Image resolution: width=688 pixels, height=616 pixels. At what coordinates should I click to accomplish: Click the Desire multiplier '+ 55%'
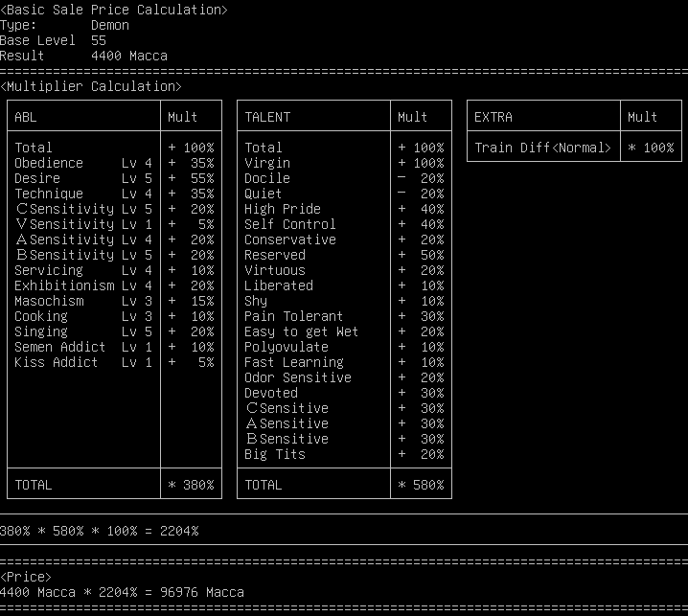click(192, 178)
